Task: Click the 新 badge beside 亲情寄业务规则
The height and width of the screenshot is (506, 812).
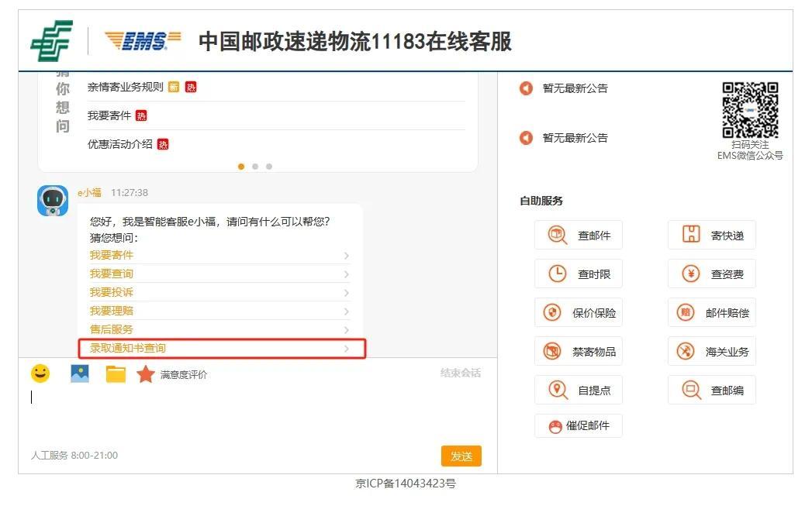Action: 174,87
